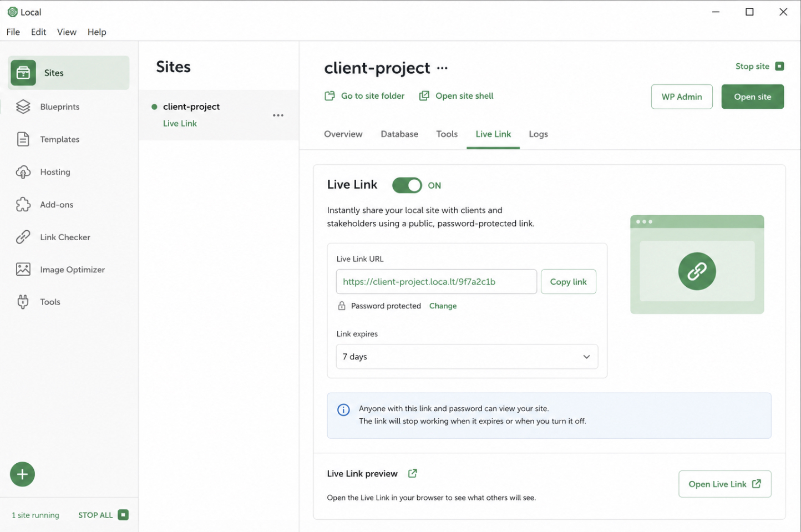
Task: Open the View menu
Action: pyautogui.click(x=67, y=32)
